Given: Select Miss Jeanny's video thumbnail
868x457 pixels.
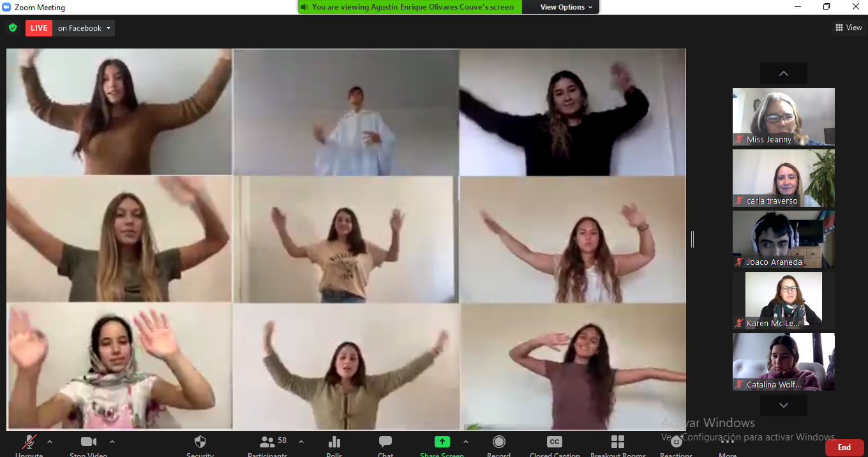Looking at the screenshot, I should (783, 117).
